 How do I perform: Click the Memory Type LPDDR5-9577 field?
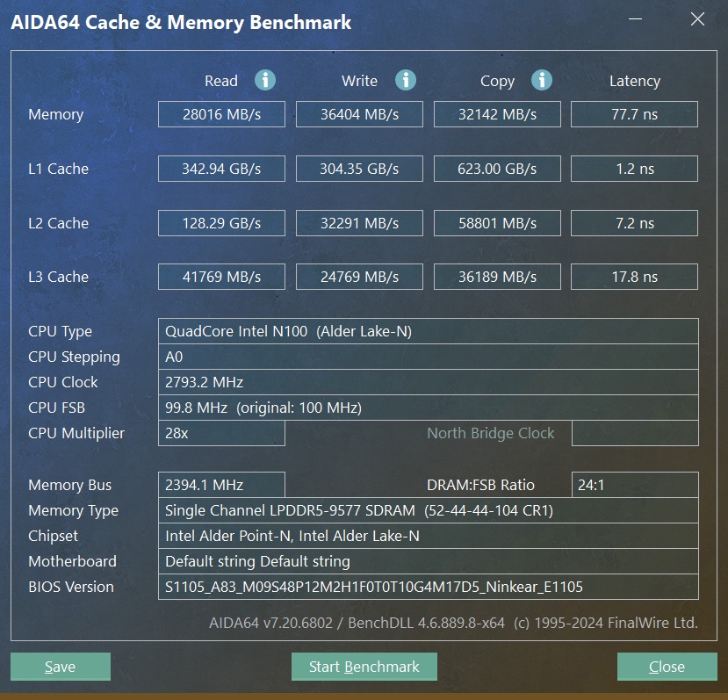click(x=429, y=510)
